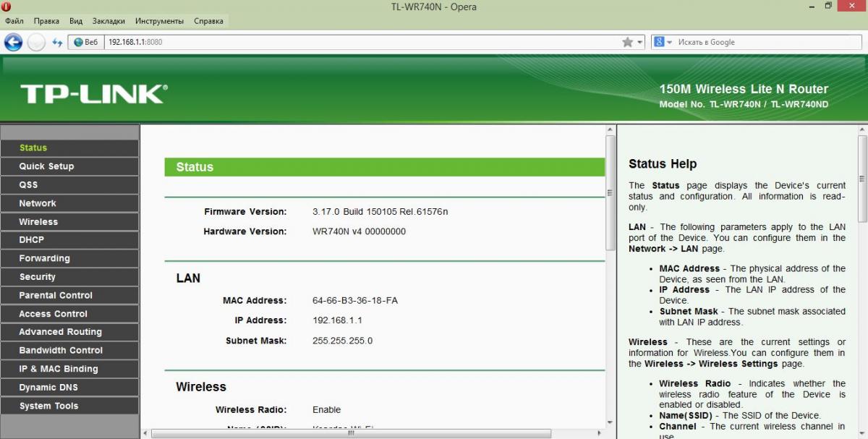
Task: Open Parental Control settings
Action: pos(69,295)
